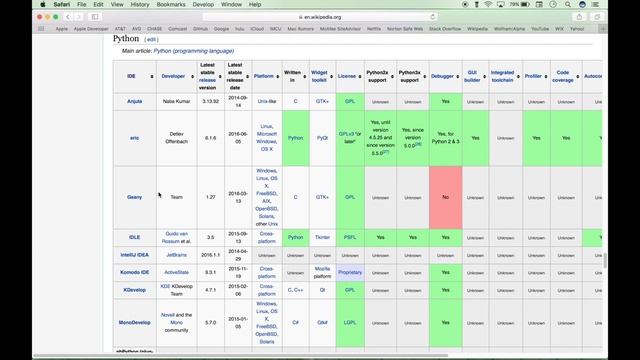Open the YouTube bookmark
The height and width of the screenshot is (360, 640).
pyautogui.click(x=540, y=29)
